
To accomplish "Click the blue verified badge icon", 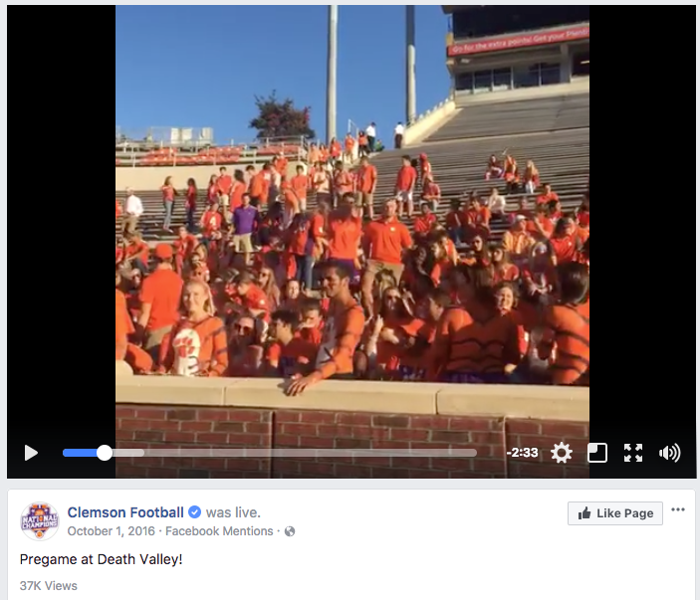I will click(x=194, y=512).
